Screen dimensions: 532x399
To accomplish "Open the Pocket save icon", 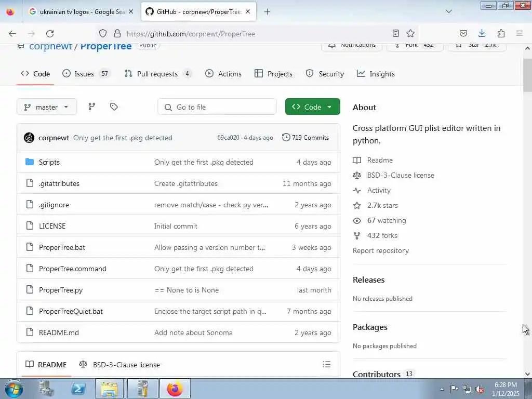I will 463,33.
